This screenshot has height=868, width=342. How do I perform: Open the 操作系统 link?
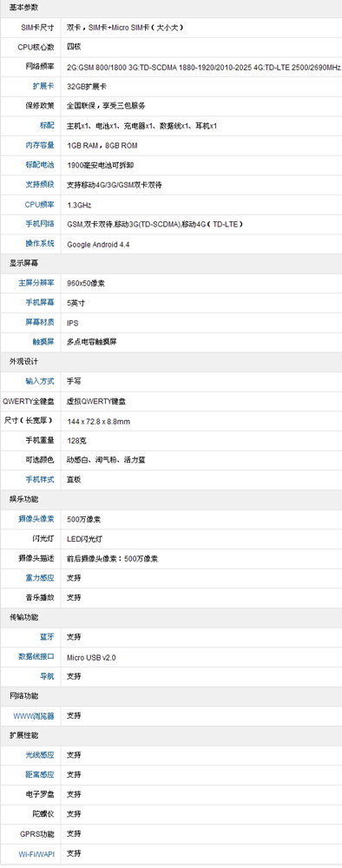(40, 244)
